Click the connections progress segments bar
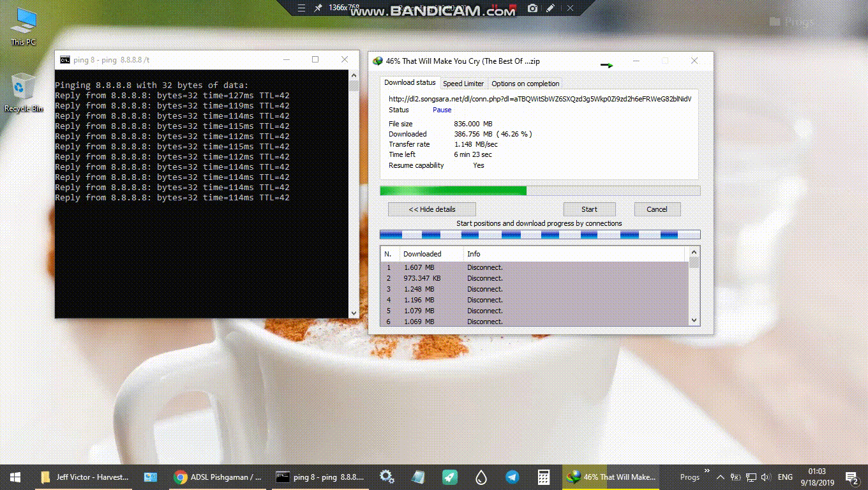868x490 pixels. click(x=540, y=234)
